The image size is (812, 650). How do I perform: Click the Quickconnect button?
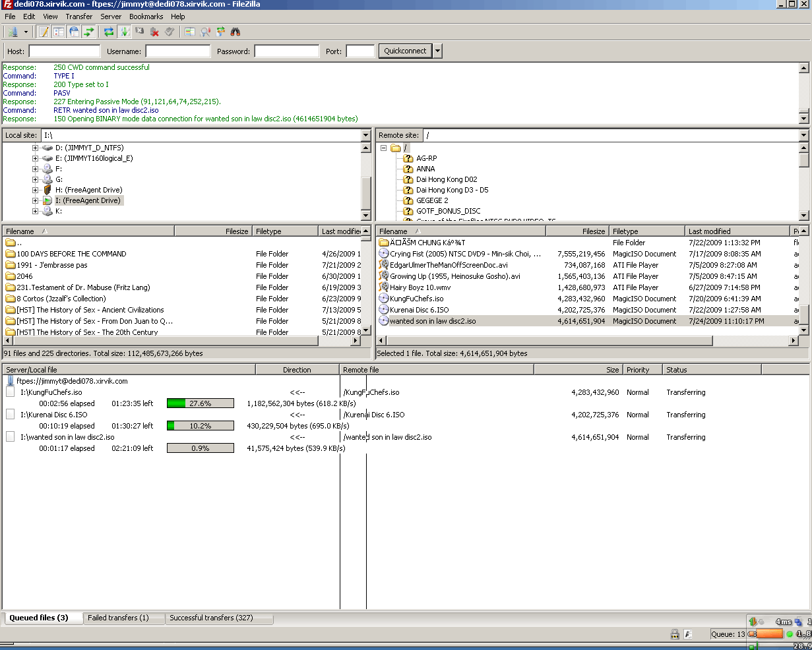(405, 51)
